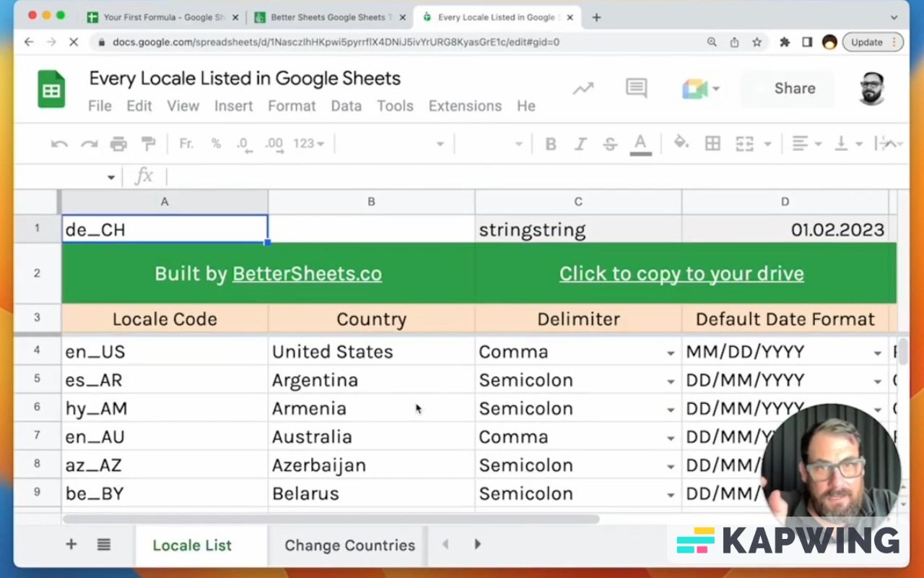This screenshot has width=924, height=578.
Task: Click the BetterSheets.co link
Action: (307, 274)
